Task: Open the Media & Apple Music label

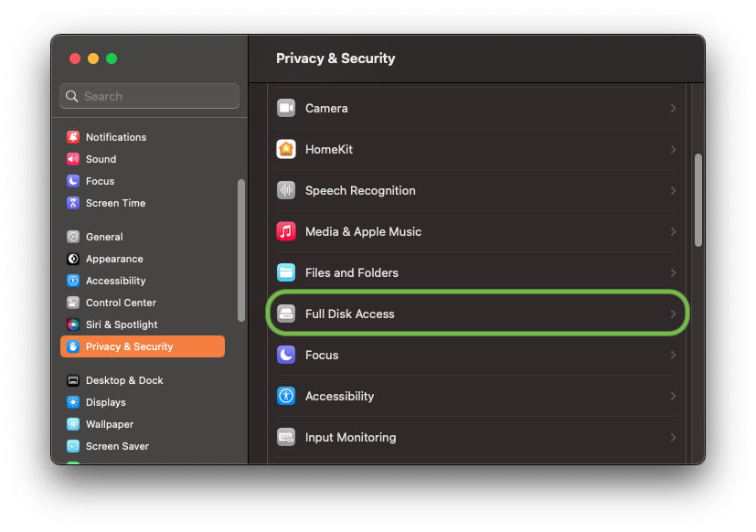Action: tap(363, 232)
